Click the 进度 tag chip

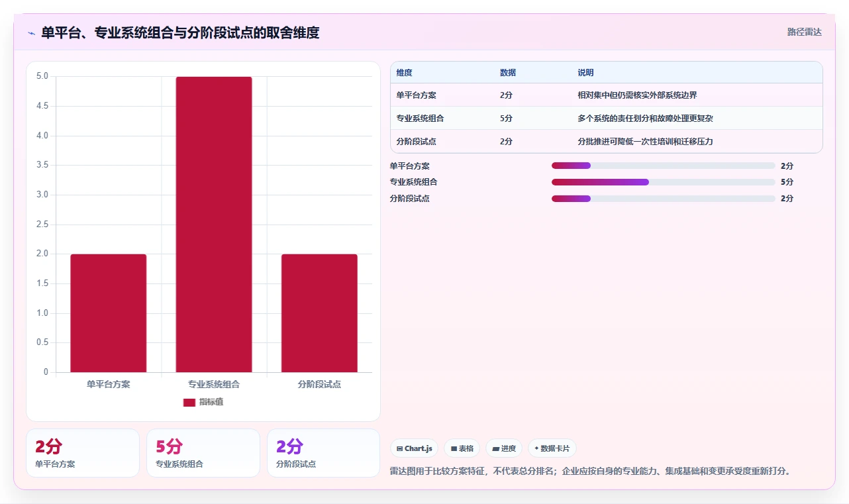504,448
